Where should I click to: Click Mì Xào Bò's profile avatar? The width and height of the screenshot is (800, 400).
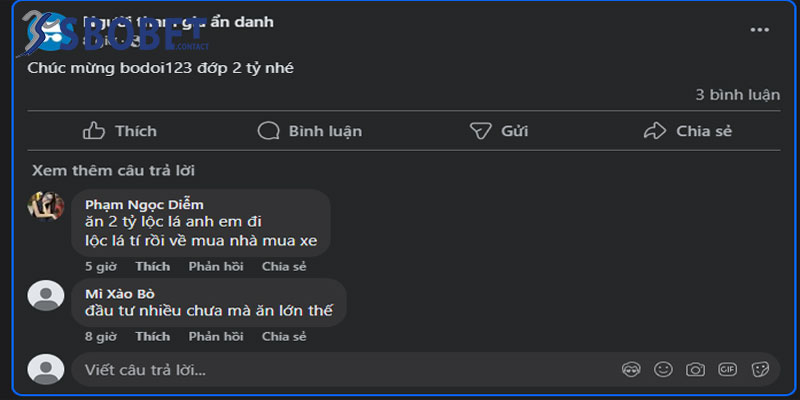click(x=46, y=295)
